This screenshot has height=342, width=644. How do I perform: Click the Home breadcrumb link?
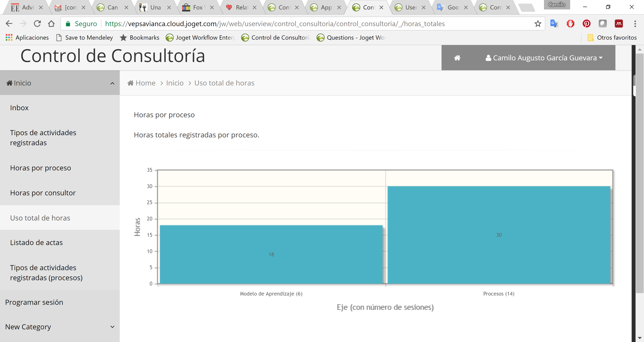(x=145, y=83)
